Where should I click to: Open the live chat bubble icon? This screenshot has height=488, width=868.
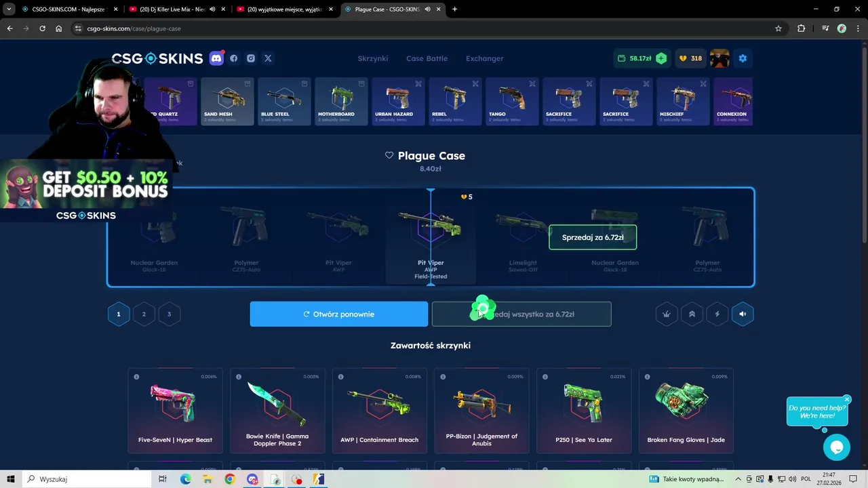pyautogui.click(x=837, y=447)
